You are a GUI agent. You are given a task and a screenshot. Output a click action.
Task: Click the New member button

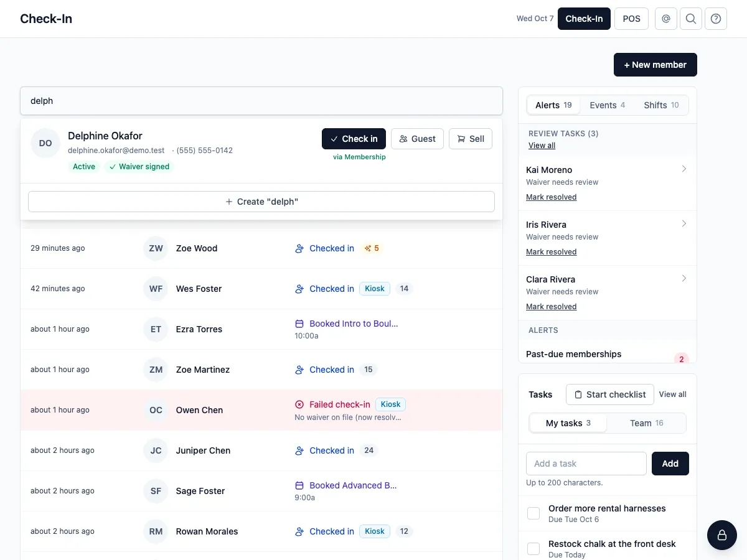pyautogui.click(x=655, y=65)
